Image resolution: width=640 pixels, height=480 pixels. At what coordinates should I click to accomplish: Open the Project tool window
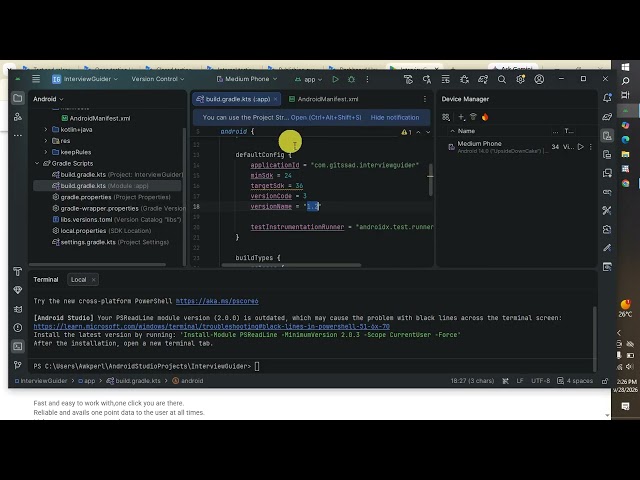pos(18,98)
